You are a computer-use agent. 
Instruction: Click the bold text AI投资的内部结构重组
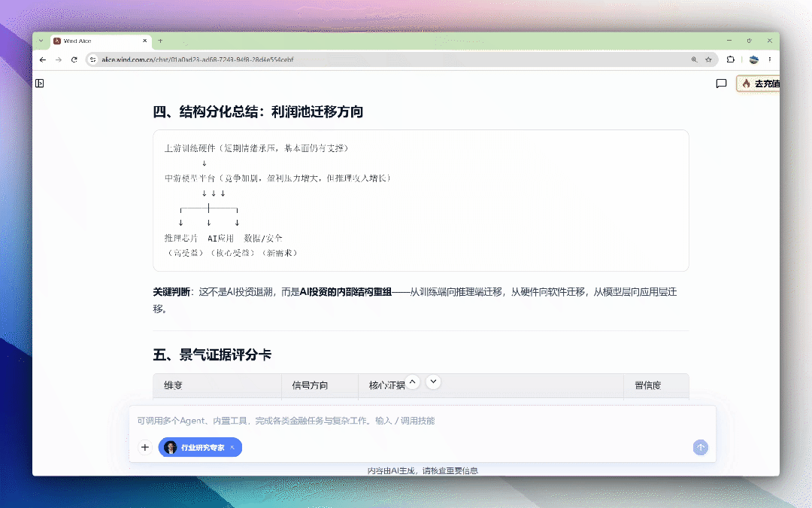(345, 292)
